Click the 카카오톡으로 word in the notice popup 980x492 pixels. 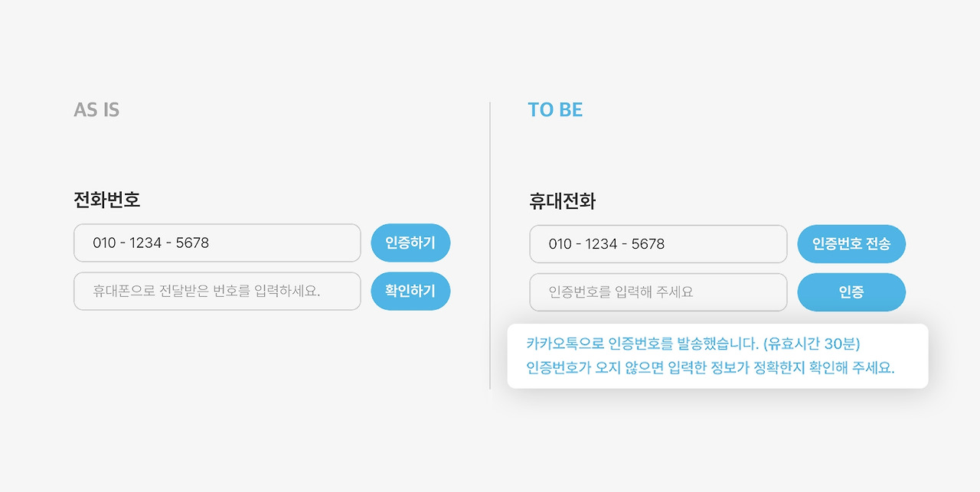(x=566, y=344)
